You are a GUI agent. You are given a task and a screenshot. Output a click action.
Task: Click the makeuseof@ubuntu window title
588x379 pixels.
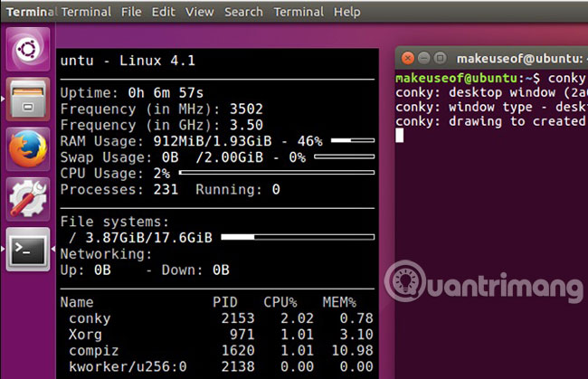tap(522, 59)
